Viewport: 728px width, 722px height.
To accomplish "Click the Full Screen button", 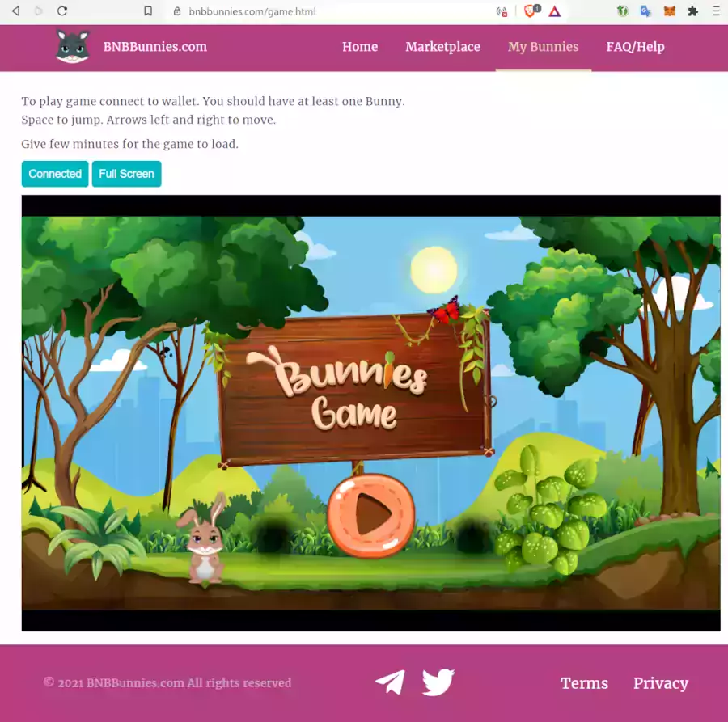I will (127, 174).
